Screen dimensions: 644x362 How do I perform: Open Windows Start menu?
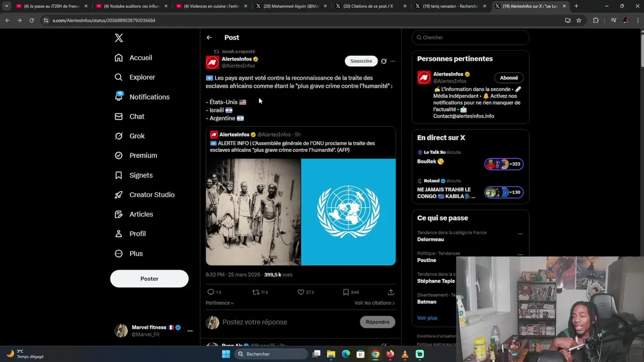pos(226,354)
